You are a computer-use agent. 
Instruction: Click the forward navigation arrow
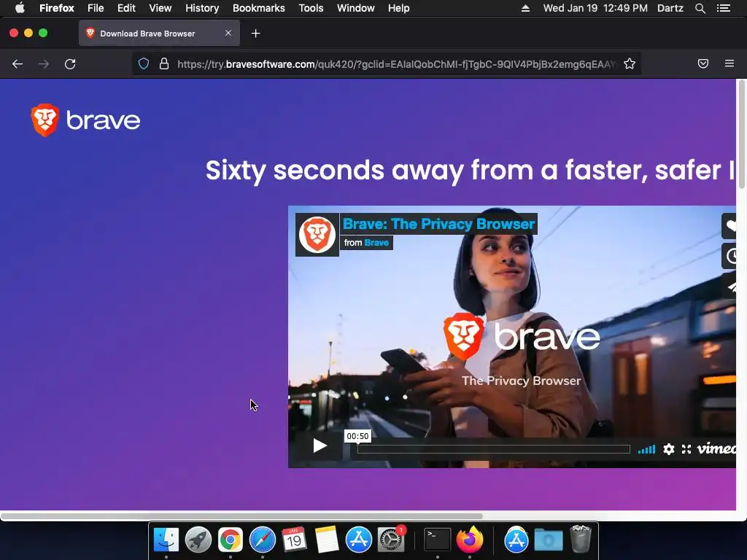pos(44,64)
